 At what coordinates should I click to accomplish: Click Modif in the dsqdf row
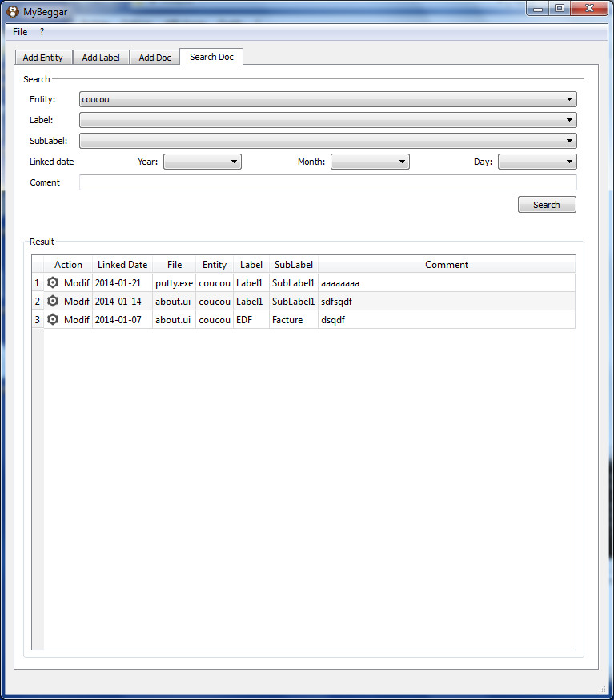coord(76,320)
